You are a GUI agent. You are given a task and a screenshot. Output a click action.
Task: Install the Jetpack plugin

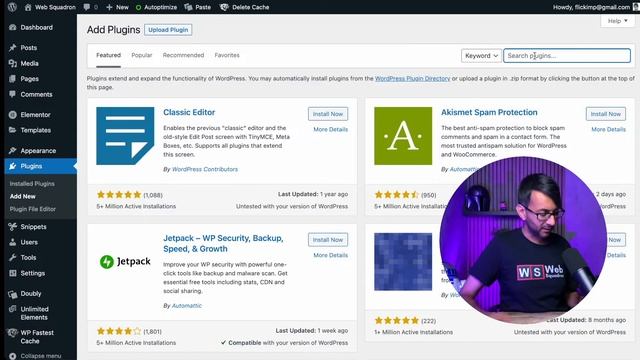tap(328, 240)
